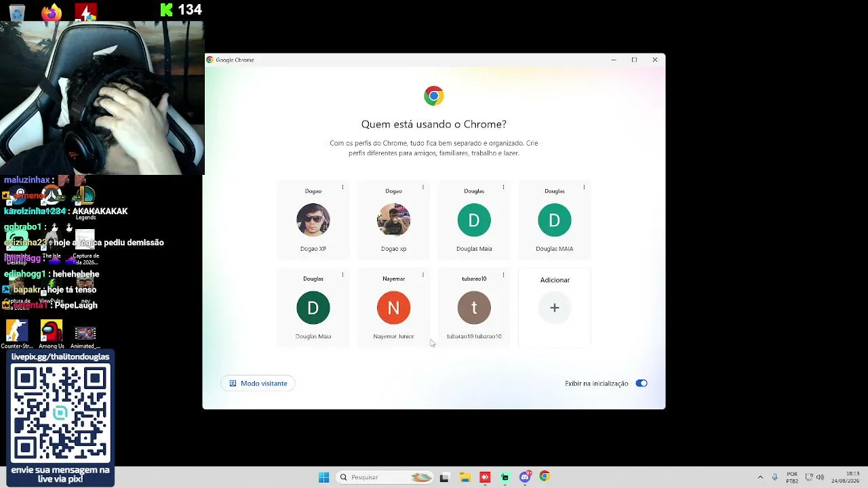Screen dimensions: 868x488
Task: Select the red lightning-bolt desktop shortcut
Action: pyautogui.click(x=85, y=12)
